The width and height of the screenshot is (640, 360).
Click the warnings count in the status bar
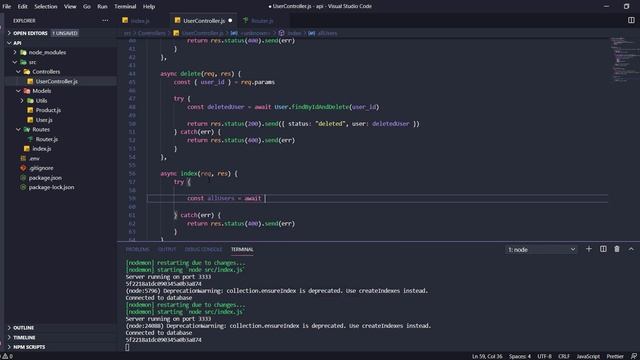(7, 356)
